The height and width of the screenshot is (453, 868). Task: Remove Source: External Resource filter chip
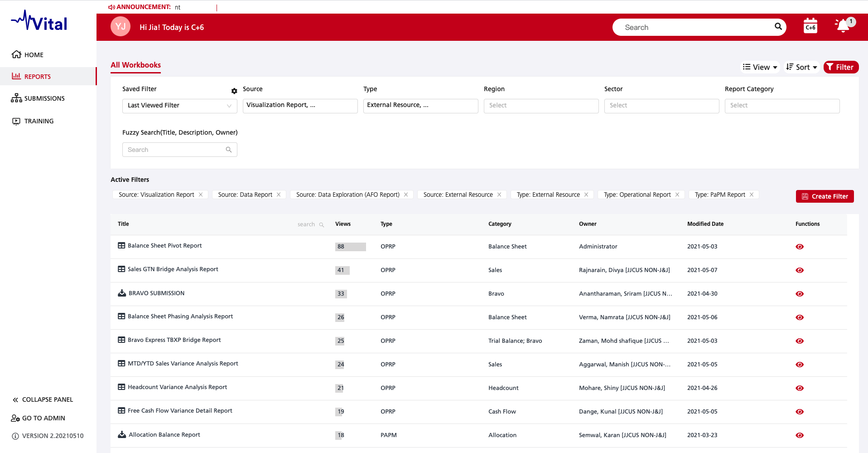pyautogui.click(x=499, y=195)
